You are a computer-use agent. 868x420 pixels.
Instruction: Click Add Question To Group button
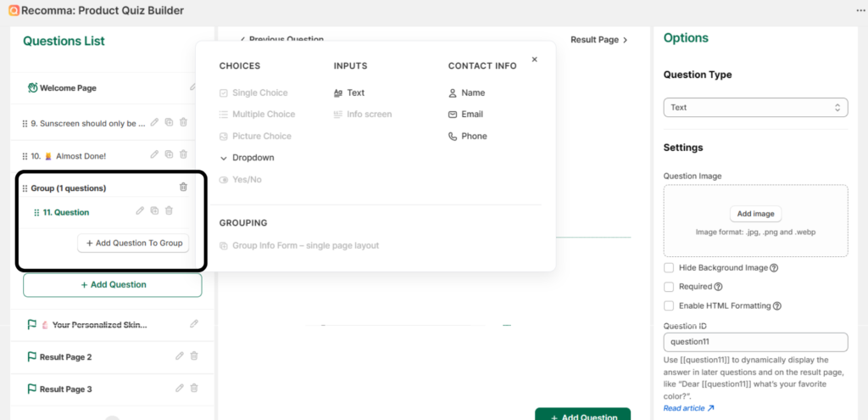(x=133, y=243)
